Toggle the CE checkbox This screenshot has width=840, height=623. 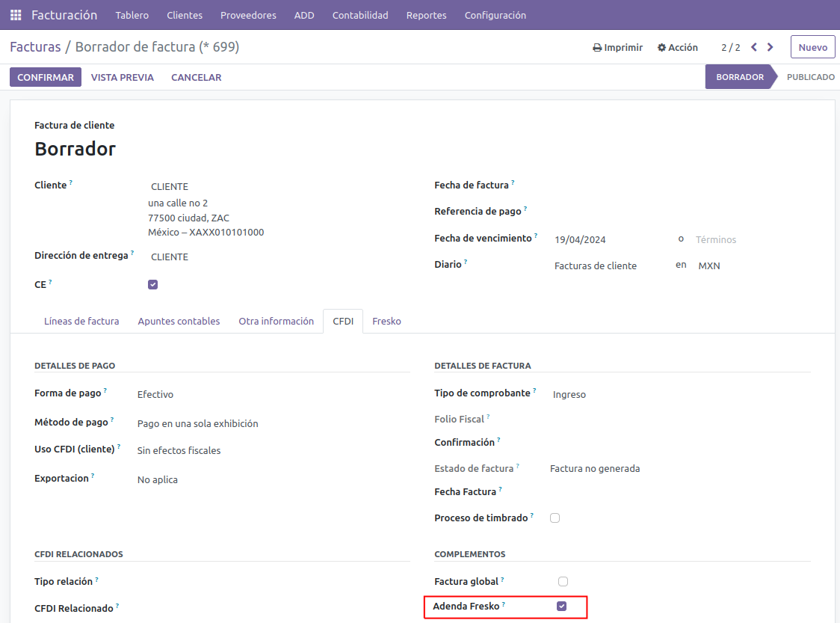(152, 284)
